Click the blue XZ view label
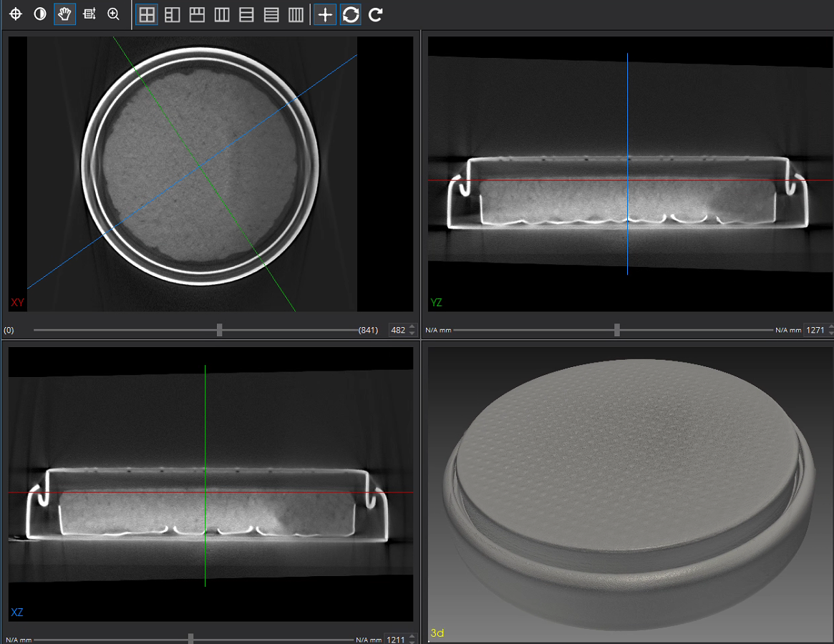The image size is (834, 644). pos(17,612)
